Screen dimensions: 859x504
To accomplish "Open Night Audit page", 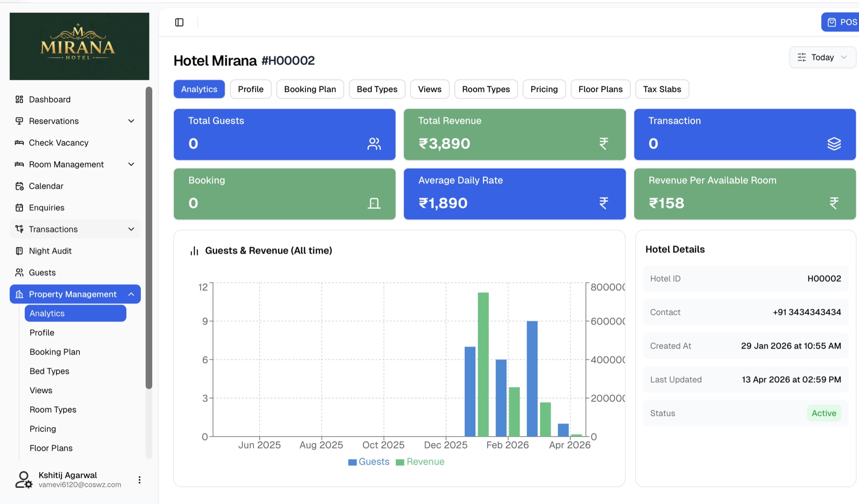I will pos(75,251).
